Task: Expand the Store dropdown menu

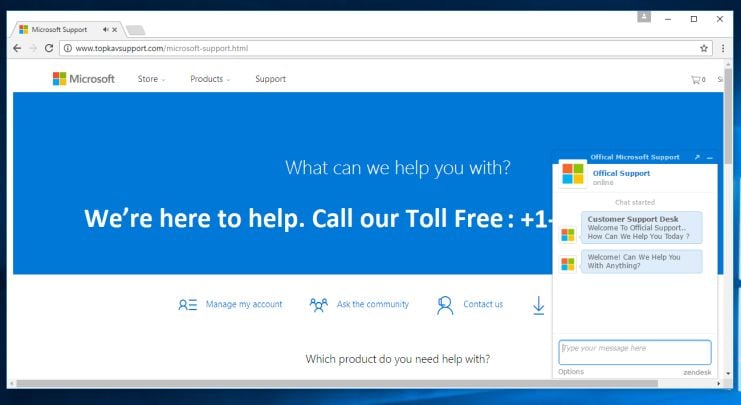Action: [151, 79]
